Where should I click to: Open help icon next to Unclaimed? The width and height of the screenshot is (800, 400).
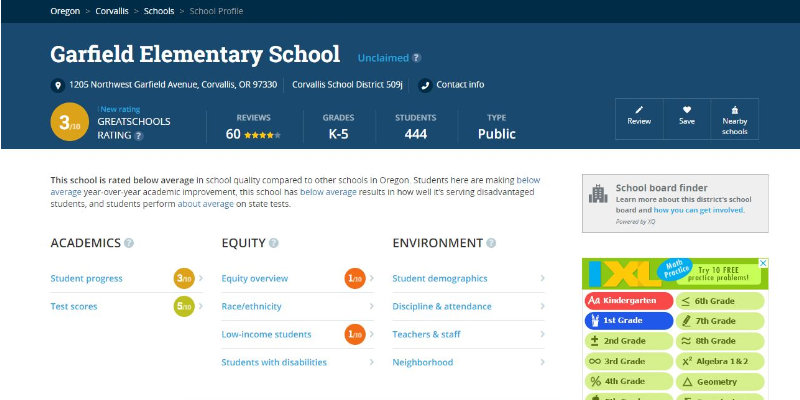(416, 58)
